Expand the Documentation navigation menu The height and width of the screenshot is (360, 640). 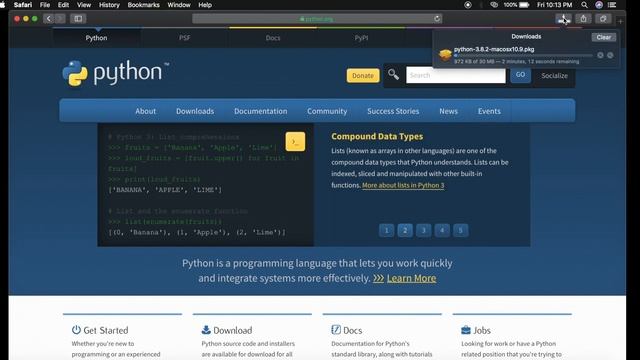click(x=261, y=111)
